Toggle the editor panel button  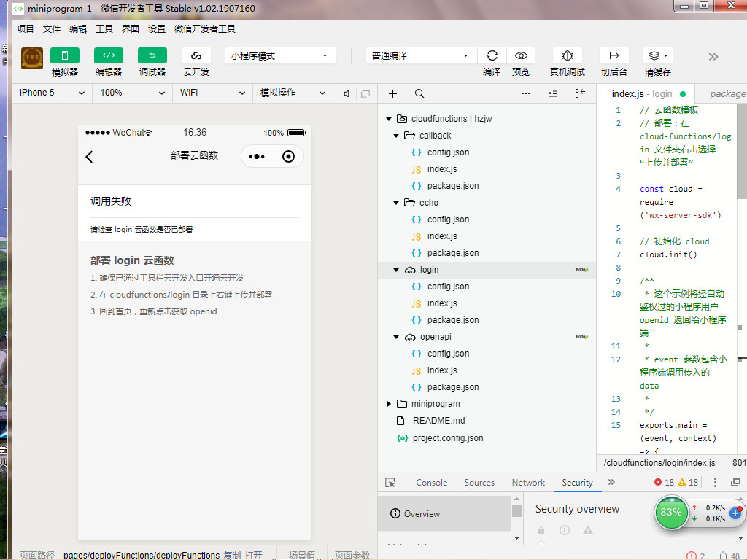109,56
